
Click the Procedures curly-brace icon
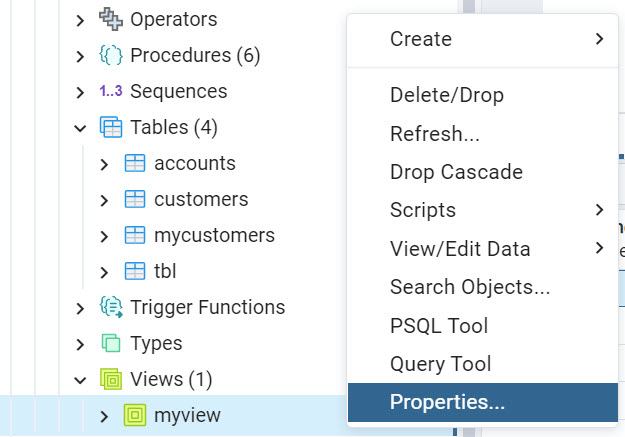pyautogui.click(x=111, y=55)
